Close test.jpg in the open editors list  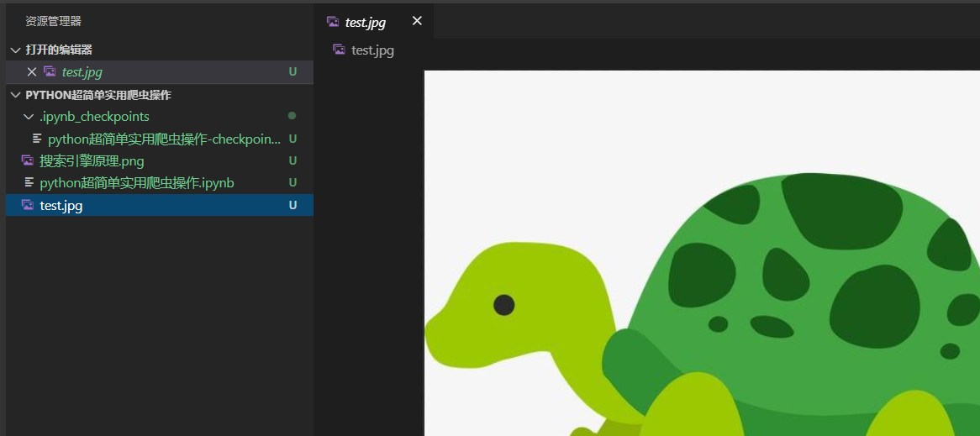point(32,72)
